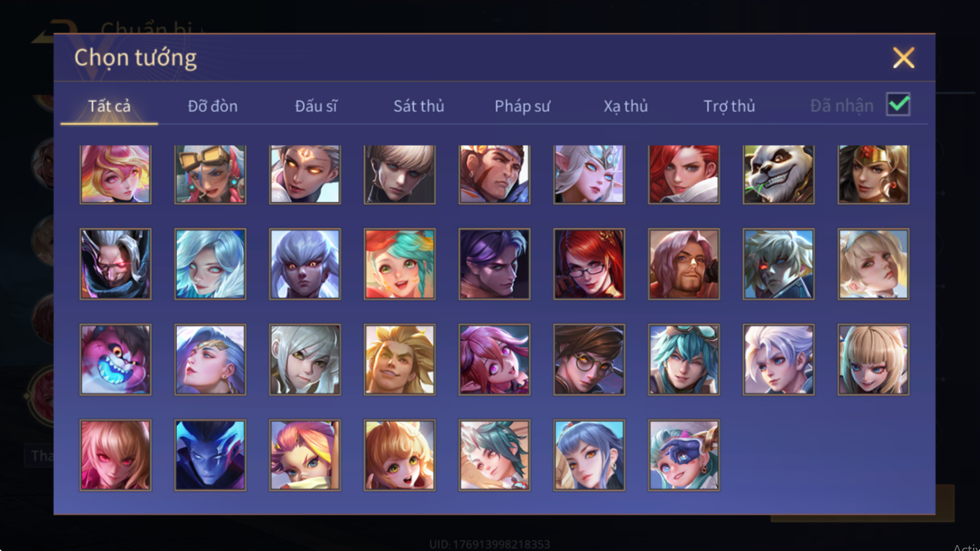The height and width of the screenshot is (551, 980).
Task: Choose the dark masked hero with red eye
Action: pyautogui.click(x=116, y=264)
